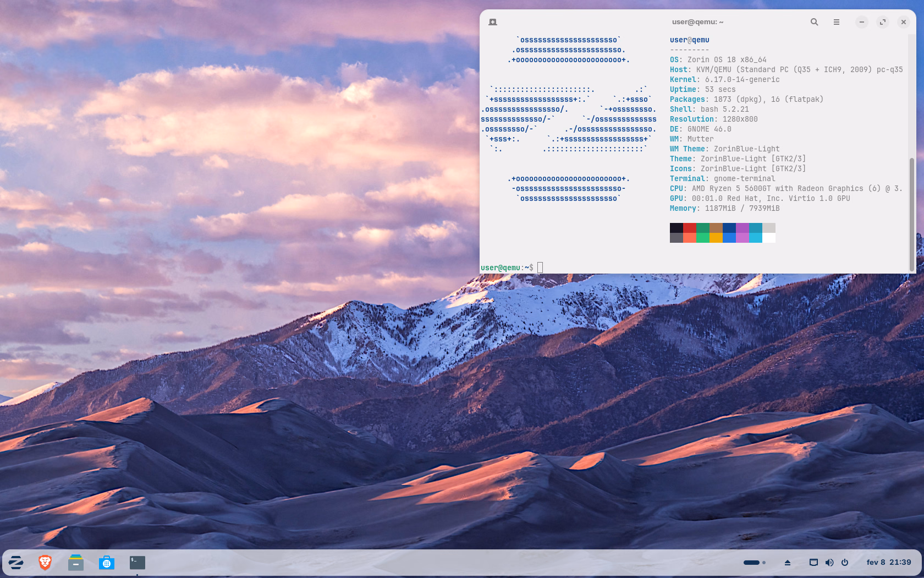
Task: Click 'Uptime: 53 secs' text
Action: pos(703,90)
